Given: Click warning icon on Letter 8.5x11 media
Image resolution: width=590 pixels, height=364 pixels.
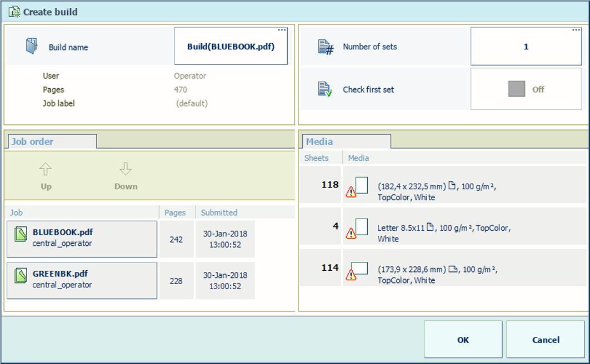Looking at the screenshot, I should 351,234.
